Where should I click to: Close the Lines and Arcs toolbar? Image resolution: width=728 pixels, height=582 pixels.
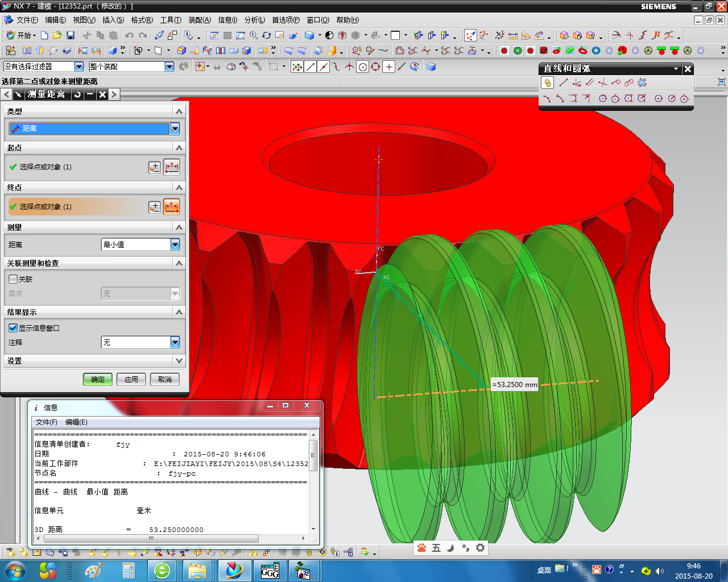pyautogui.click(x=688, y=69)
